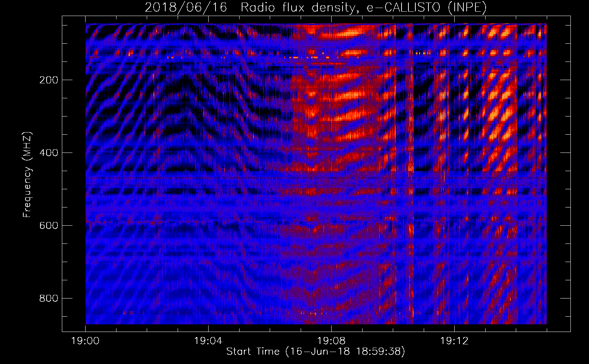Screen dimensions: 589x364
Task: Select the 'Frequency (MHZ)' y-axis label
Action: tap(27, 175)
